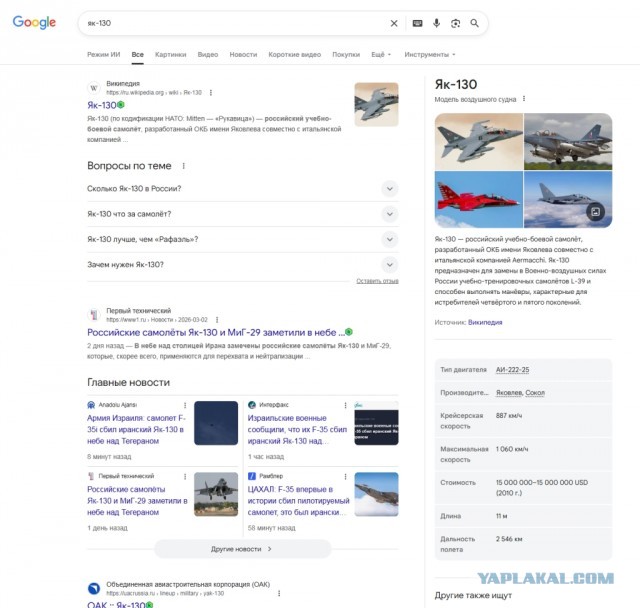Click the Wikipedia favicon in first result
This screenshot has height=608, width=640.
[x=94, y=88]
